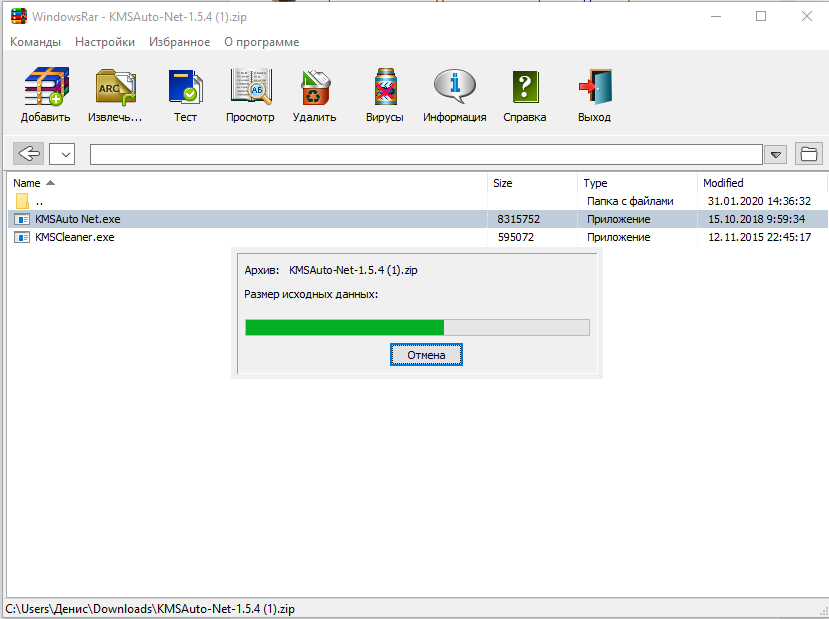Select the KMSAuto Net.exe file icon
829x619 pixels.
point(22,219)
